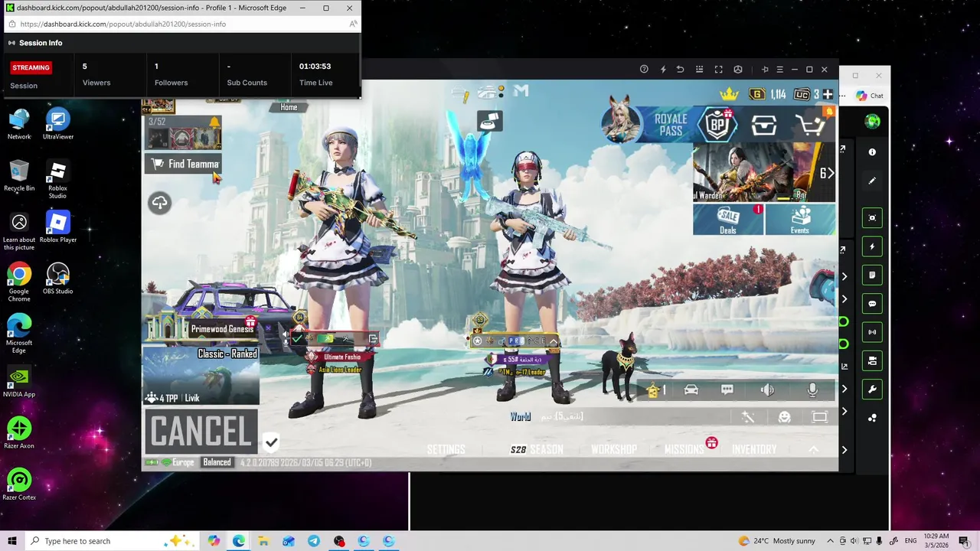
Task: Open the WORKSHOP tab
Action: pos(613,449)
